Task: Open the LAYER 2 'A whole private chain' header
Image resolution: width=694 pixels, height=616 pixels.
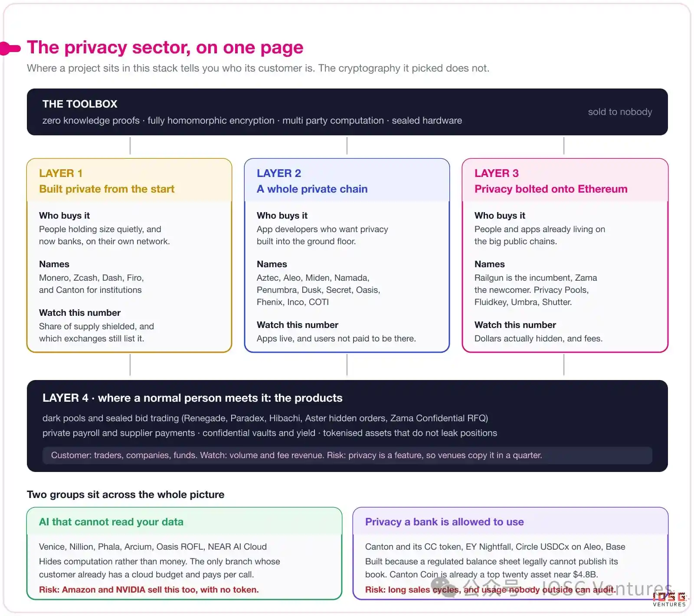Action: pos(347,180)
